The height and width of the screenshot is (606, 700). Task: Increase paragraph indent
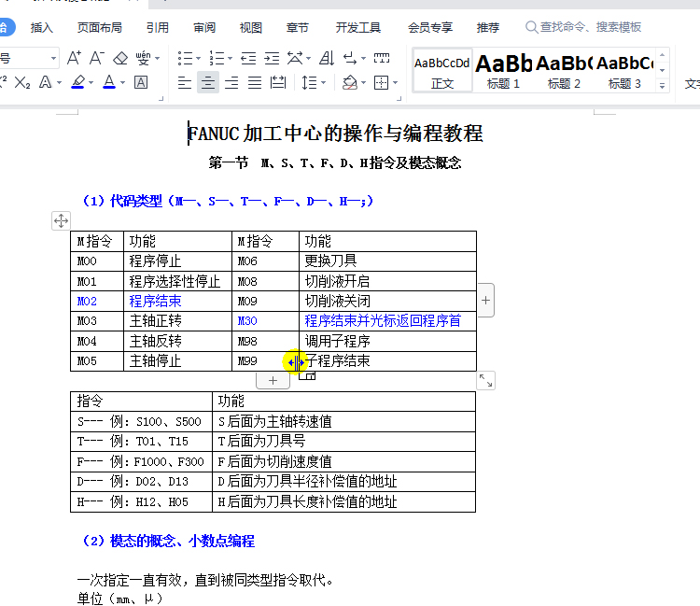pyautogui.click(x=272, y=58)
